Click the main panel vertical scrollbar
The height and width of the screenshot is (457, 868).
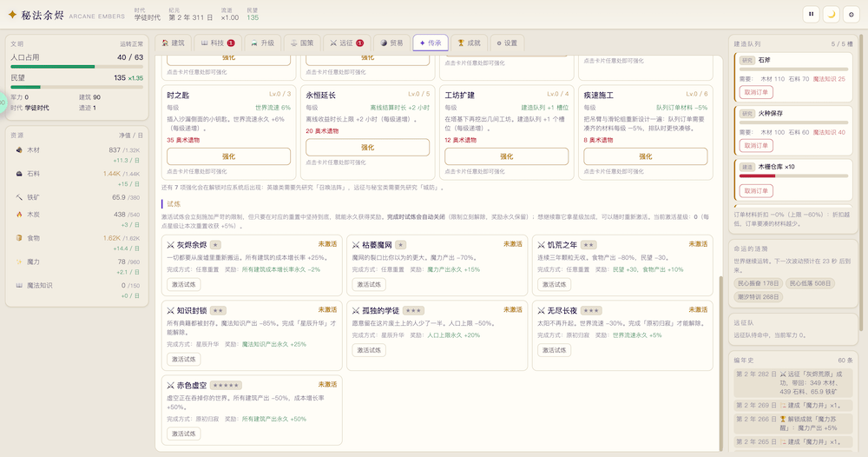pyautogui.click(x=720, y=363)
